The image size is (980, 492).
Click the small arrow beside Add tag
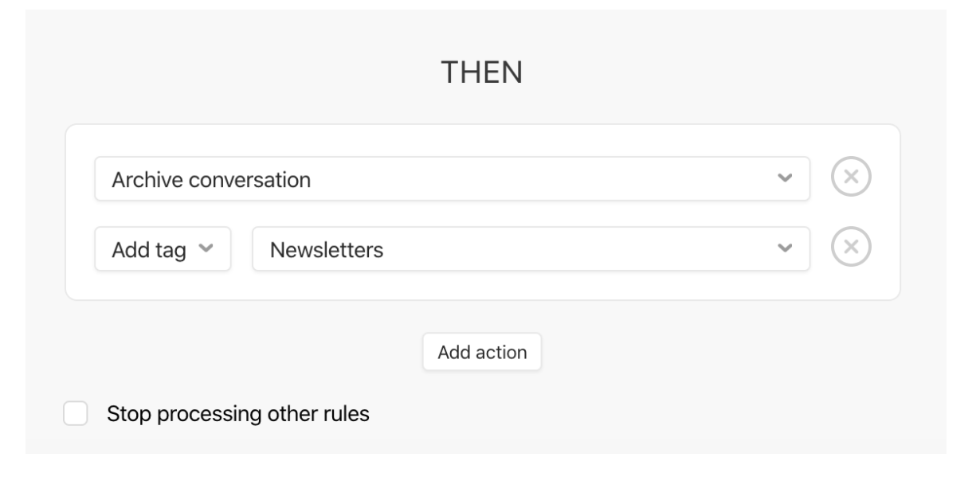pyautogui.click(x=206, y=249)
